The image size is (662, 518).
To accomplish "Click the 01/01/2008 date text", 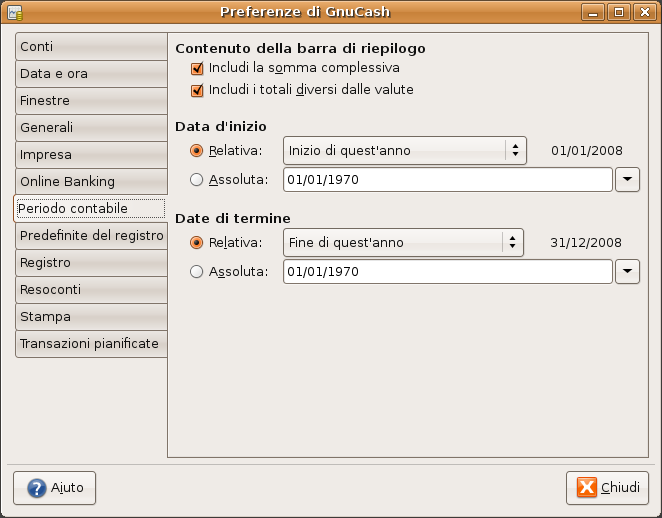I will point(586,151).
